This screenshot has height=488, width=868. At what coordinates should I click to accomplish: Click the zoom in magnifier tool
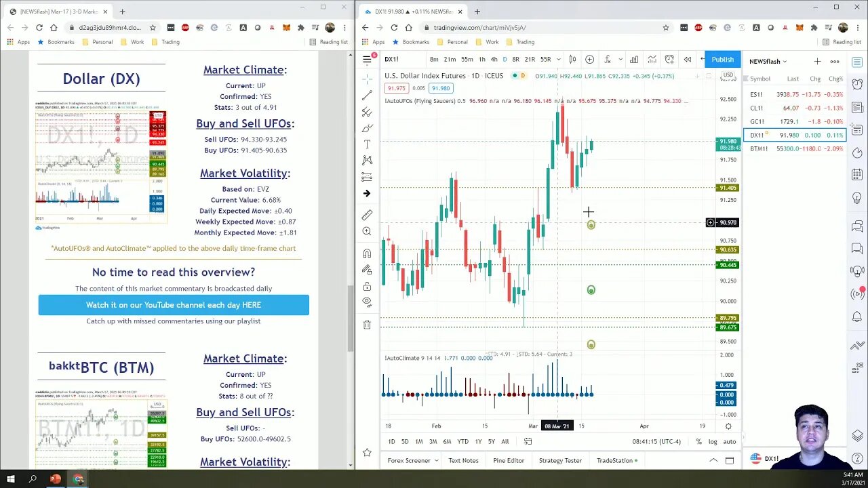click(x=367, y=232)
